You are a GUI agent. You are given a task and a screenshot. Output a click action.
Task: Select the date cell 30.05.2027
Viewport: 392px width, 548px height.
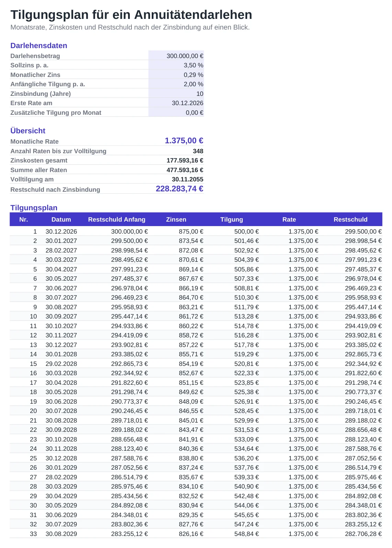tap(61, 279)
